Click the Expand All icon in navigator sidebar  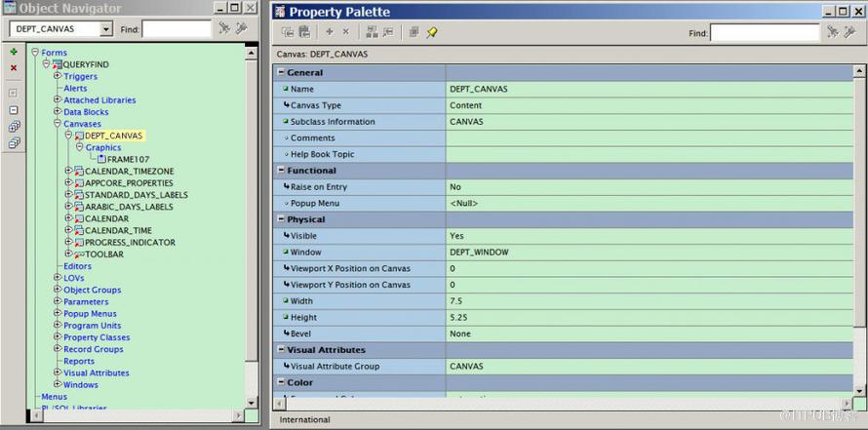(14, 127)
